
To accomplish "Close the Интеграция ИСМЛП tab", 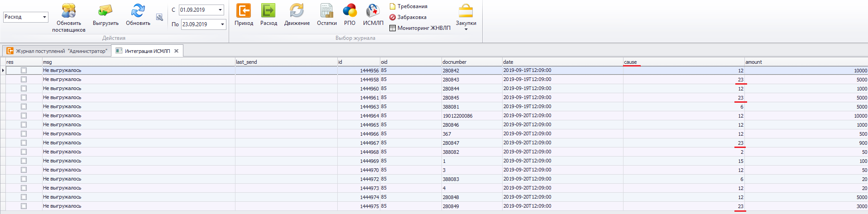I will (x=177, y=51).
